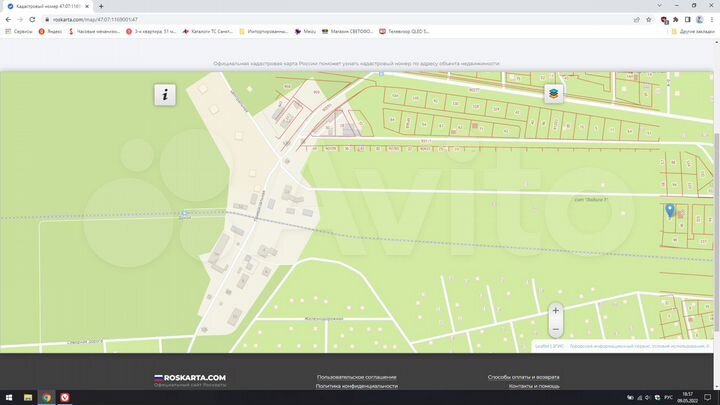Click the ROSKARTA.COM footer logo
The height and width of the screenshot is (405, 720).
[190, 378]
